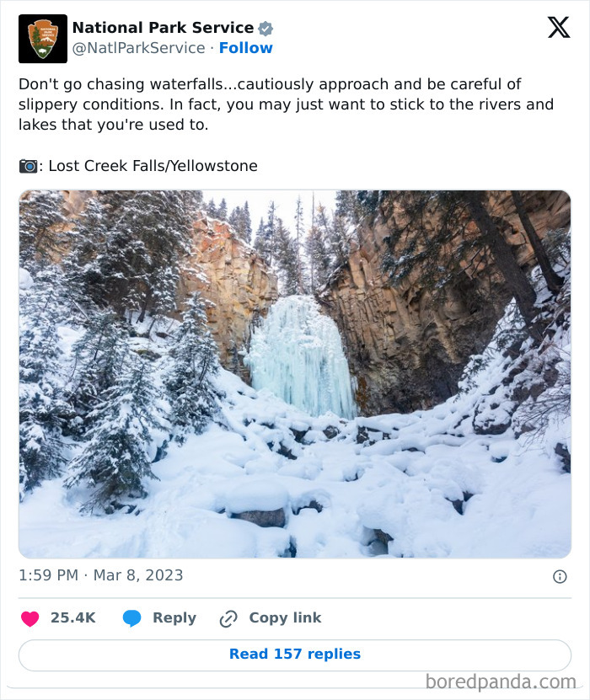
Task: Follow @NatlParkService
Action: (245, 48)
